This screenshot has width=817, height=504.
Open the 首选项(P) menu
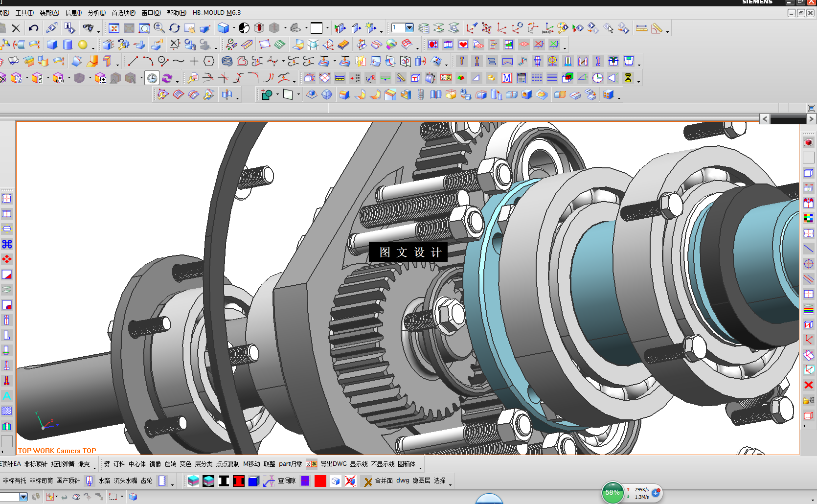[x=124, y=13]
